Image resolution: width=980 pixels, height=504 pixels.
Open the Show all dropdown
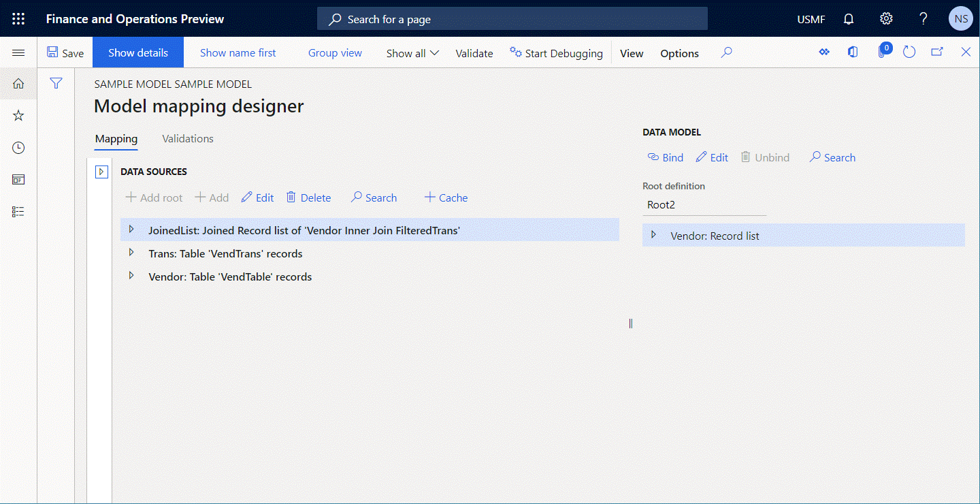412,52
